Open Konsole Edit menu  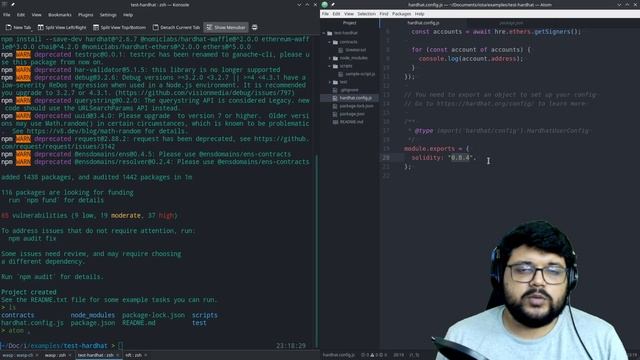21,15
